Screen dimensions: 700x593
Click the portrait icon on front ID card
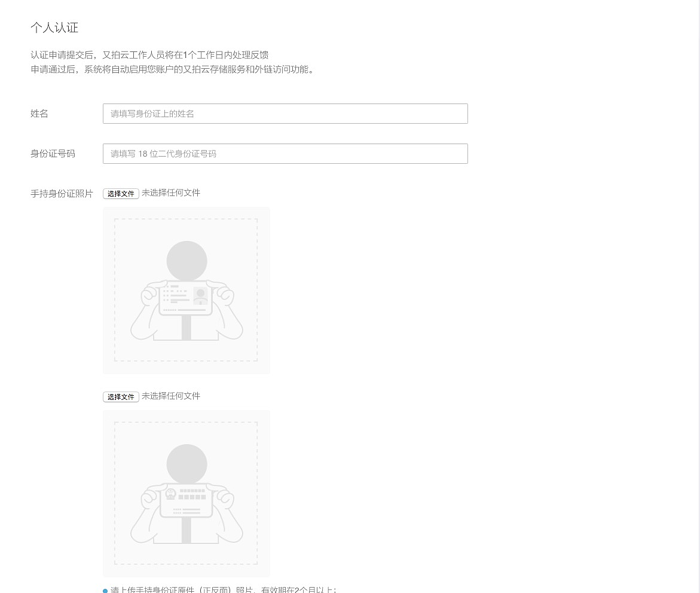[x=200, y=295]
